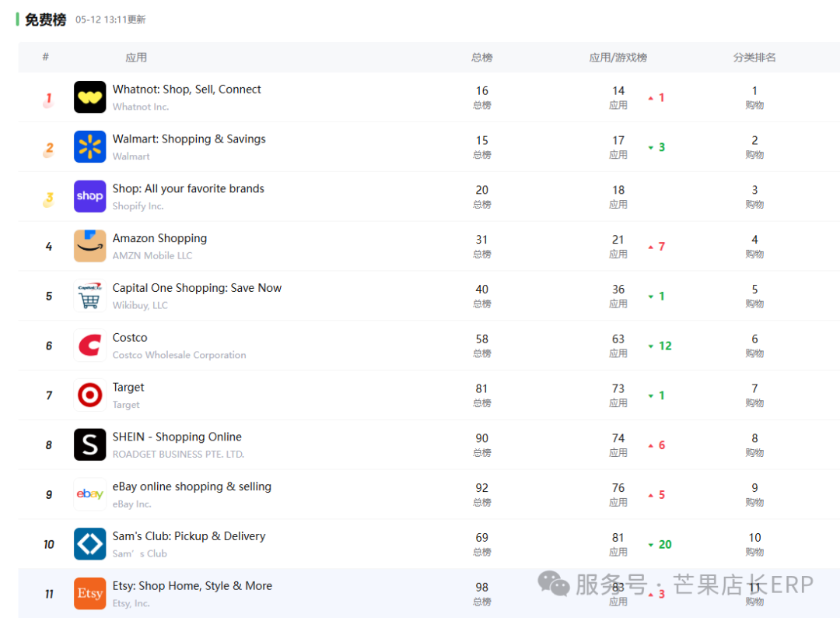The height and width of the screenshot is (618, 840).
Task: Click the 应用 column header
Action: coord(136,58)
